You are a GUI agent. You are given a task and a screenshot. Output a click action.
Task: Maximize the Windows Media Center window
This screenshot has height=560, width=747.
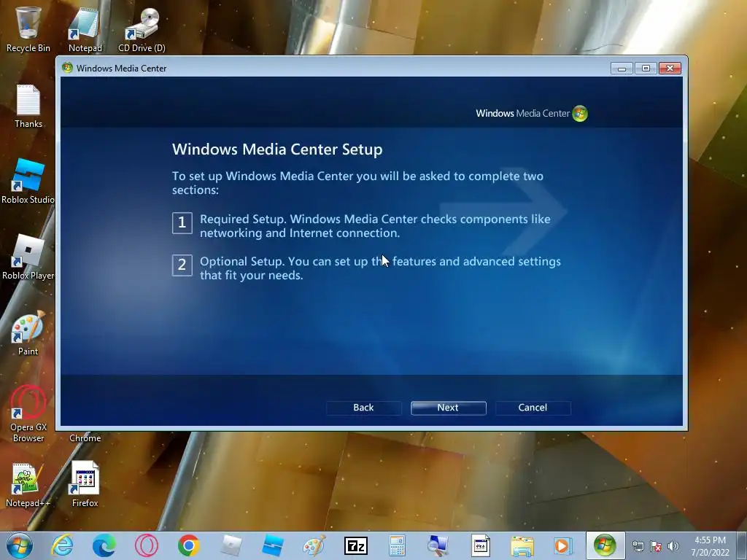coord(646,69)
